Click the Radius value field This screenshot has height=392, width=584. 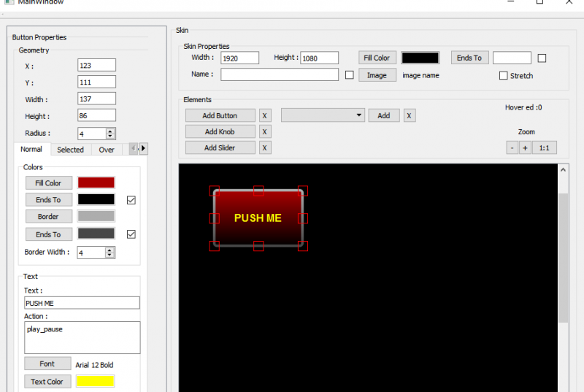pos(92,134)
